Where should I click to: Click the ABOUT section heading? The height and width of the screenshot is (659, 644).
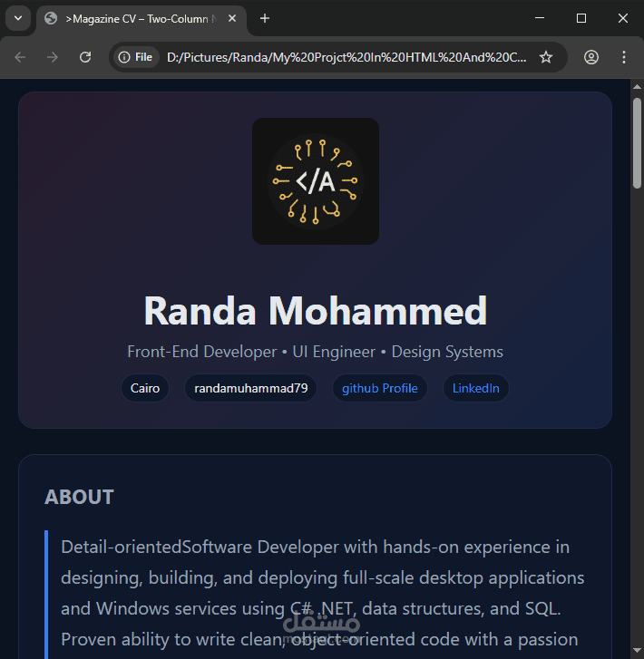[x=79, y=497]
